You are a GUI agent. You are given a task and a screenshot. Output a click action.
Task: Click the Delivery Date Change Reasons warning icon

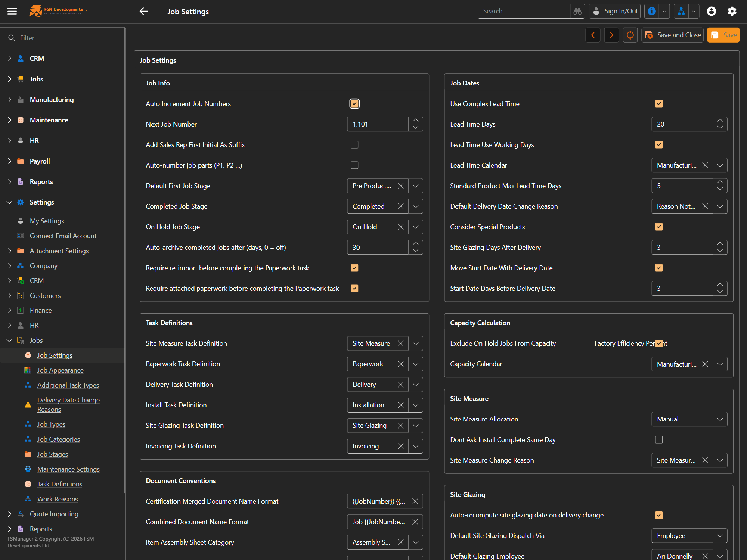28,405
